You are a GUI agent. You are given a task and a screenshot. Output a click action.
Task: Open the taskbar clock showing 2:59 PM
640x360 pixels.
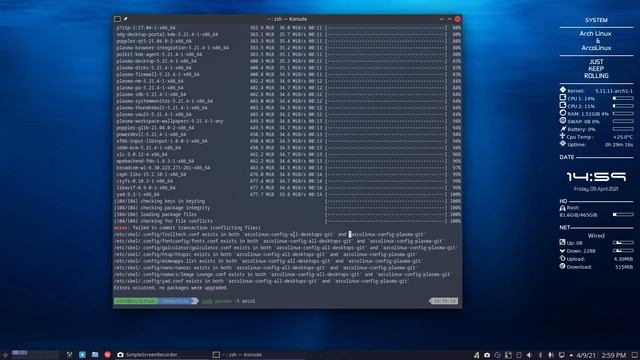613,355
